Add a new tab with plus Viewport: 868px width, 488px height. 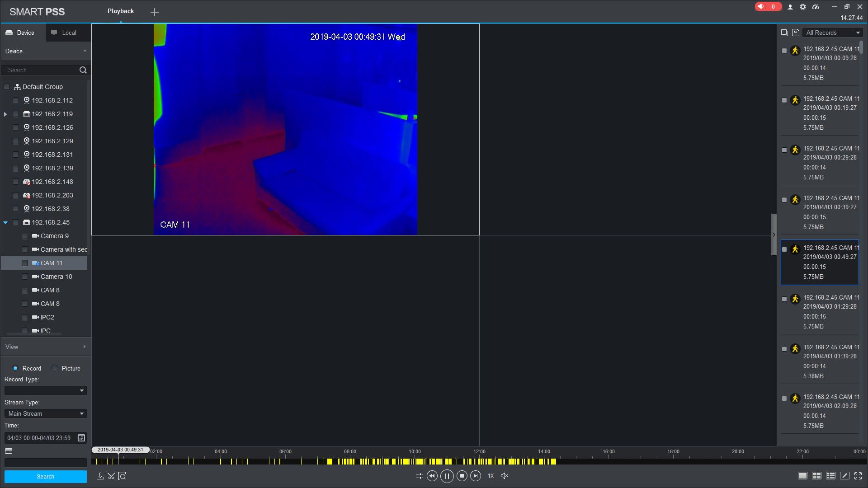coord(155,12)
